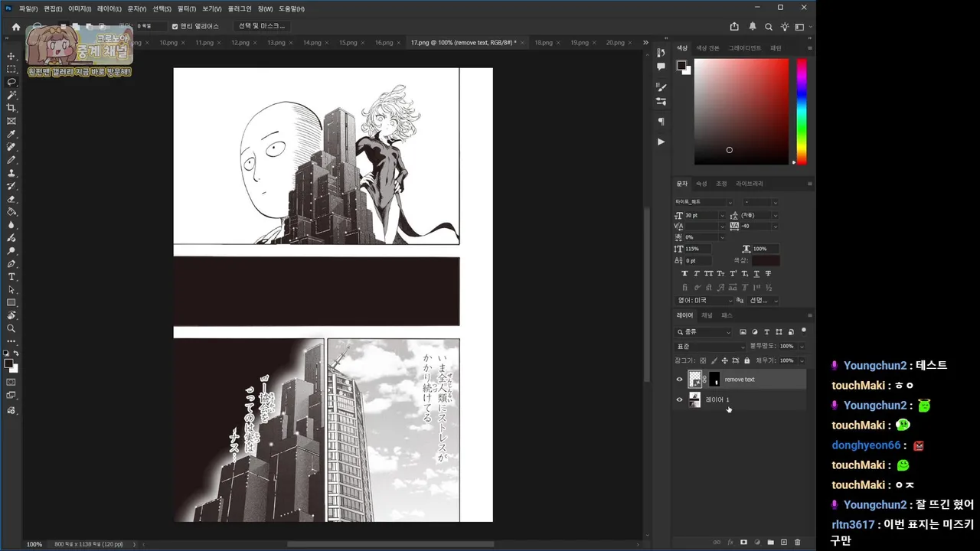The width and height of the screenshot is (980, 551).
Task: Click the Create new group folder icon
Action: 770,542
